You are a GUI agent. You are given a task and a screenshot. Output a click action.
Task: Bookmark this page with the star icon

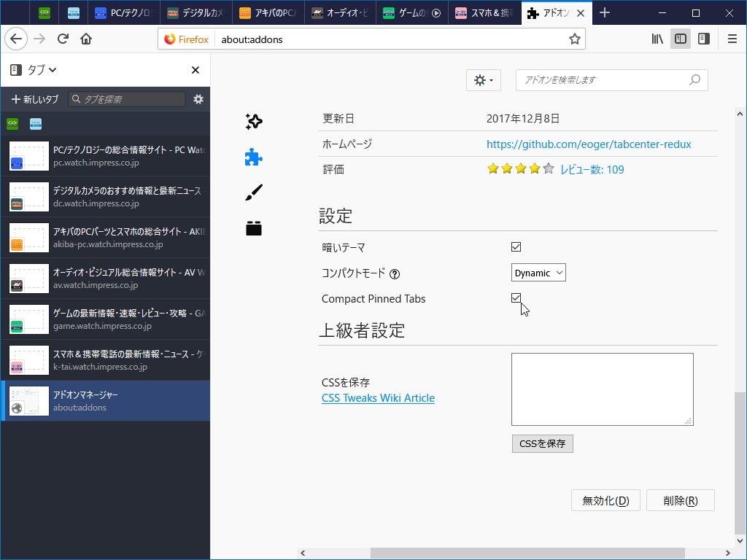click(x=574, y=39)
